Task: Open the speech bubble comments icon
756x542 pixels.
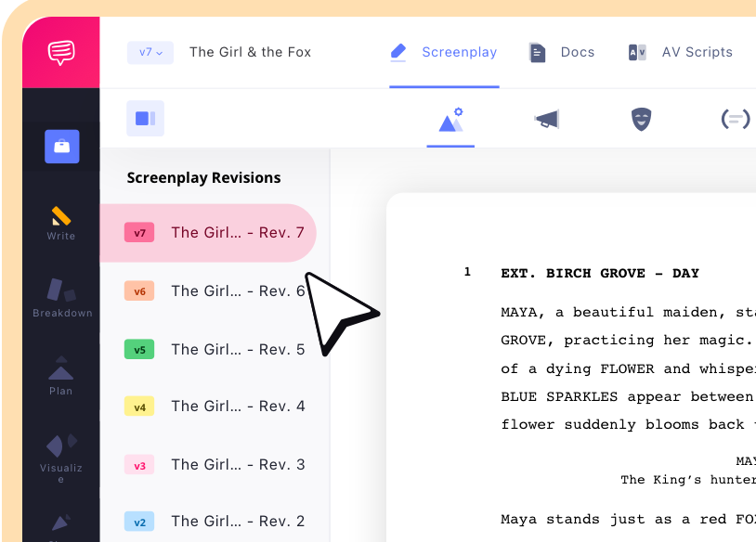Action: click(x=735, y=119)
